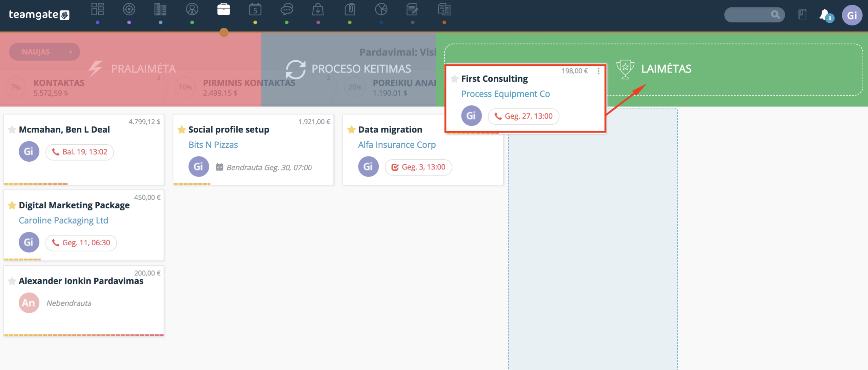Click the An avatar on Alexander Ionkin card

coord(29,303)
